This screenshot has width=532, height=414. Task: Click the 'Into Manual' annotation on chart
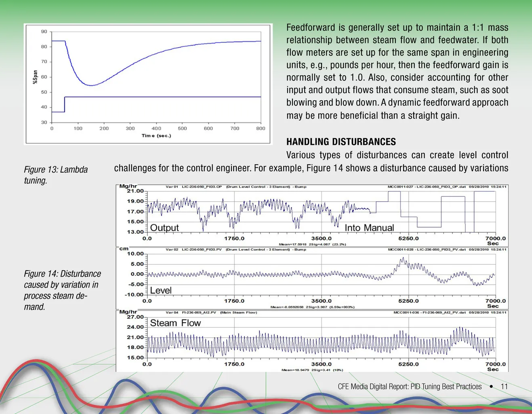[x=369, y=228]
